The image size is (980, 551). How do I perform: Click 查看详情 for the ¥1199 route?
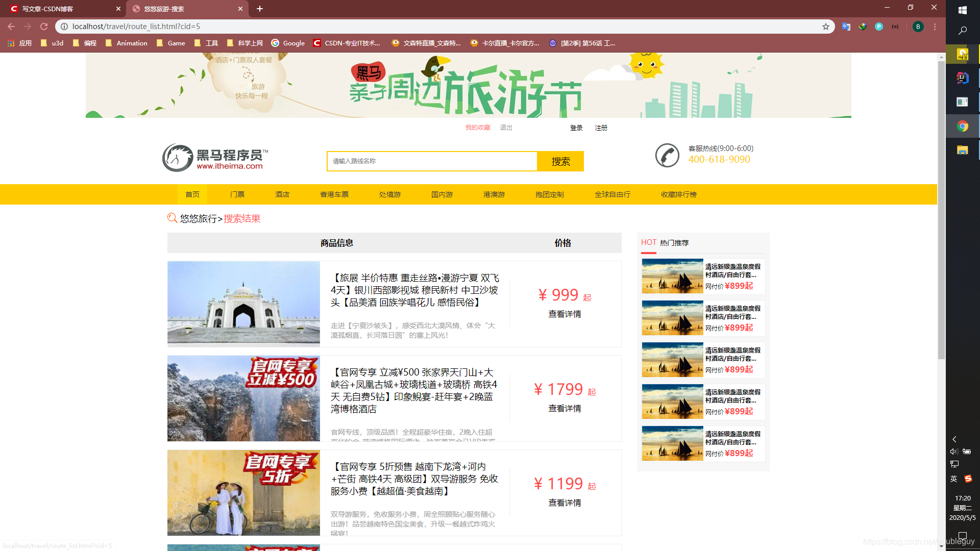tap(565, 503)
